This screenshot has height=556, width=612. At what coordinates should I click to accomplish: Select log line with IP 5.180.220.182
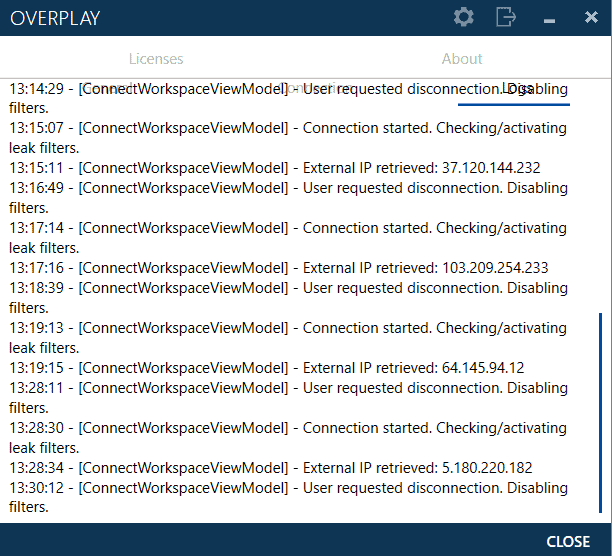[270, 468]
